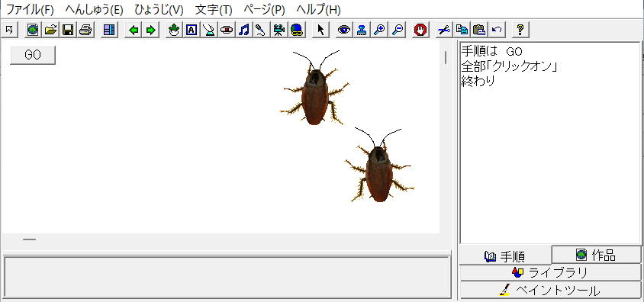Screen dimensions: 644x302
Task: Save the project using the floppy disk icon
Action: pos(68,30)
